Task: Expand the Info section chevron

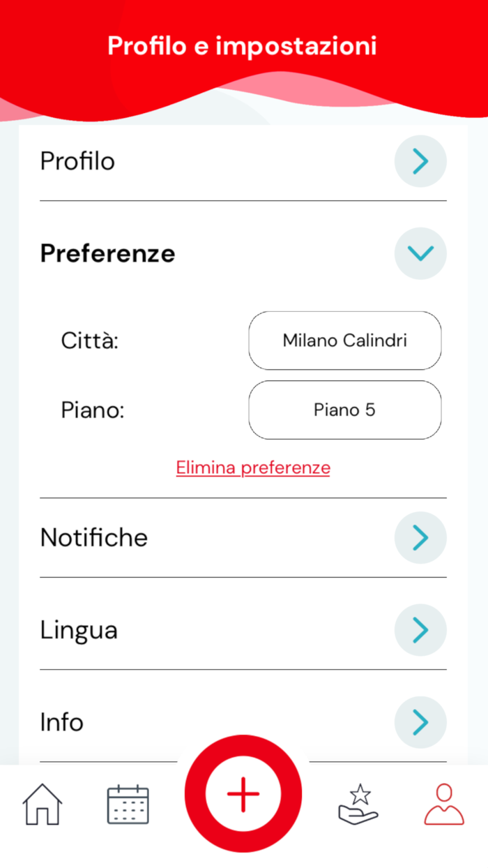Action: point(420,722)
